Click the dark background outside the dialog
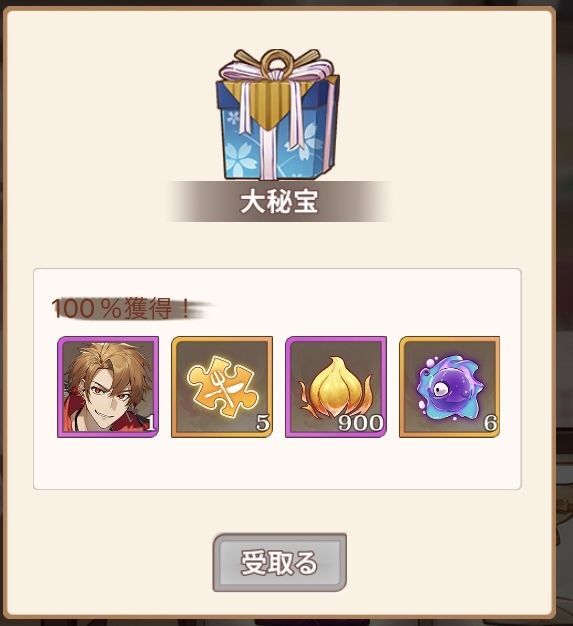Screen dimensions: 573x626 [565, 319]
